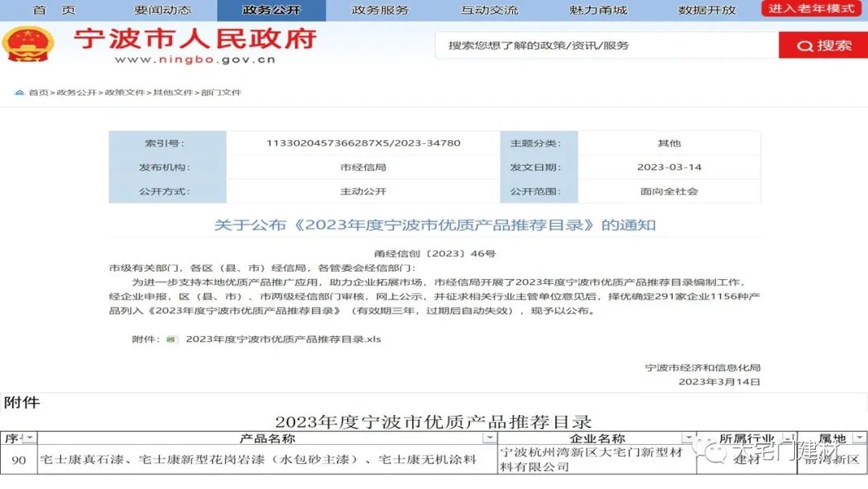Open the 产品名称 column filter dropdown
Image resolution: width=868 pixels, height=489 pixels.
[x=489, y=438]
